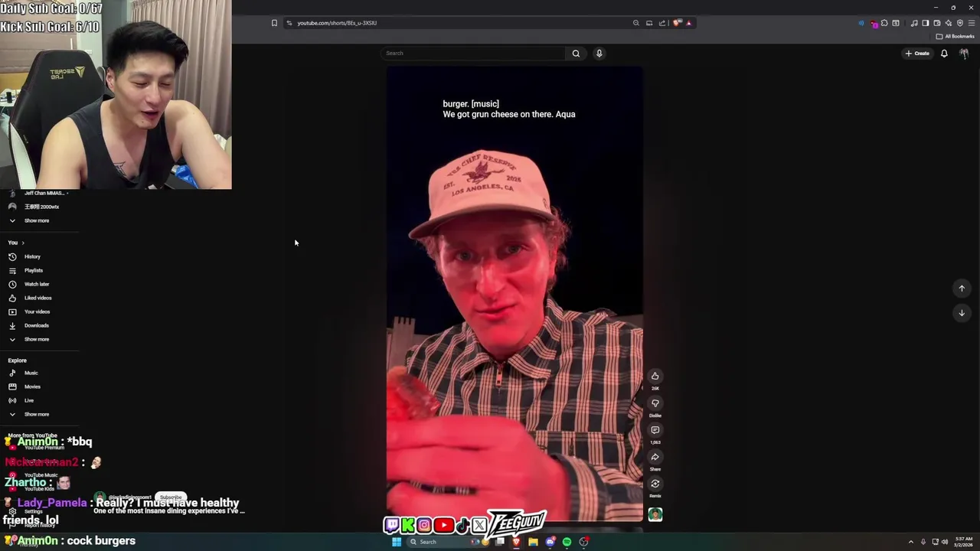Open Brave VPN shield icon
Viewport: 980px width, 551px height.
[959, 23]
